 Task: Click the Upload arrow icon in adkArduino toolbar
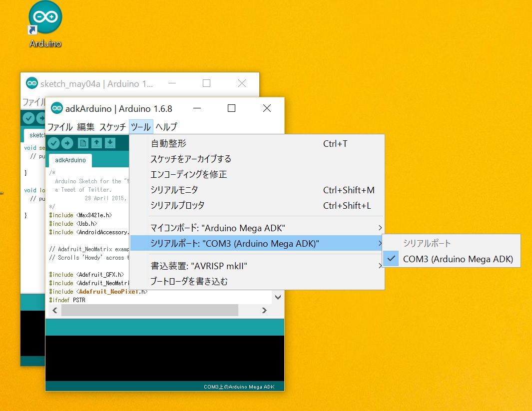point(67,143)
